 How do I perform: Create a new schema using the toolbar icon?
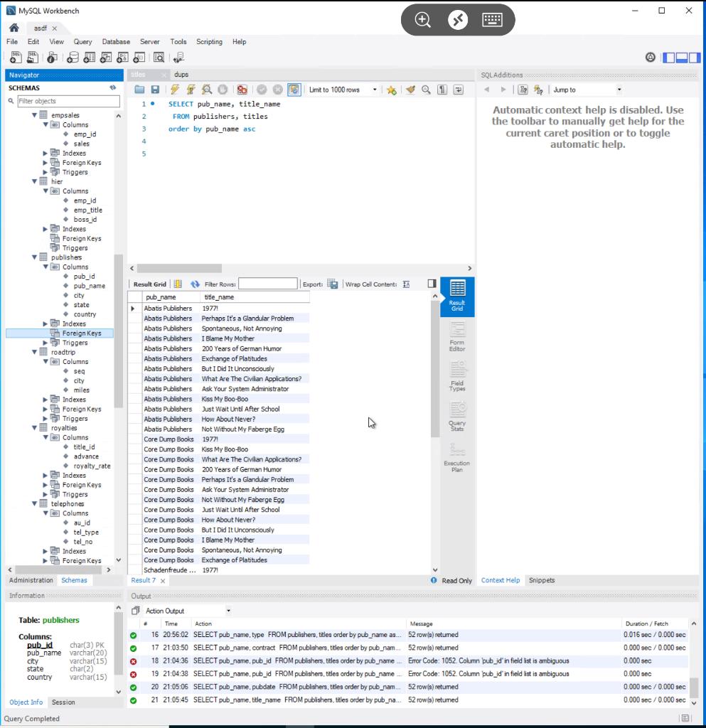click(x=72, y=58)
